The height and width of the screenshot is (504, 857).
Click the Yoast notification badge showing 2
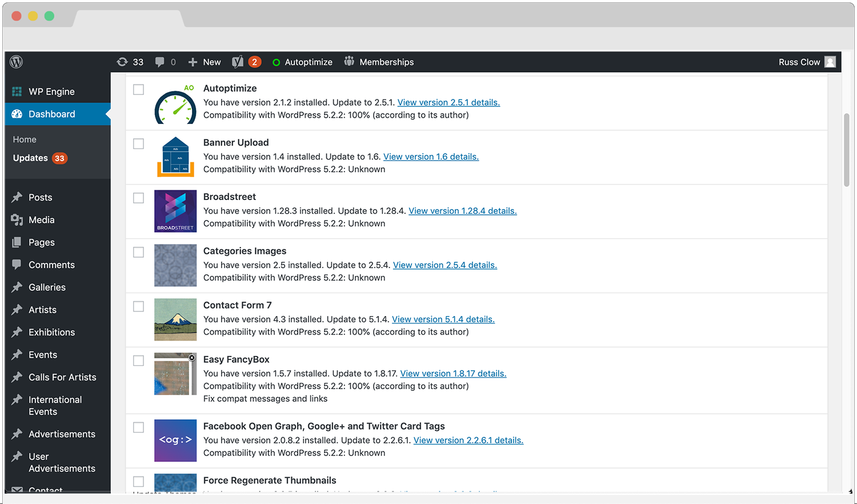(255, 62)
